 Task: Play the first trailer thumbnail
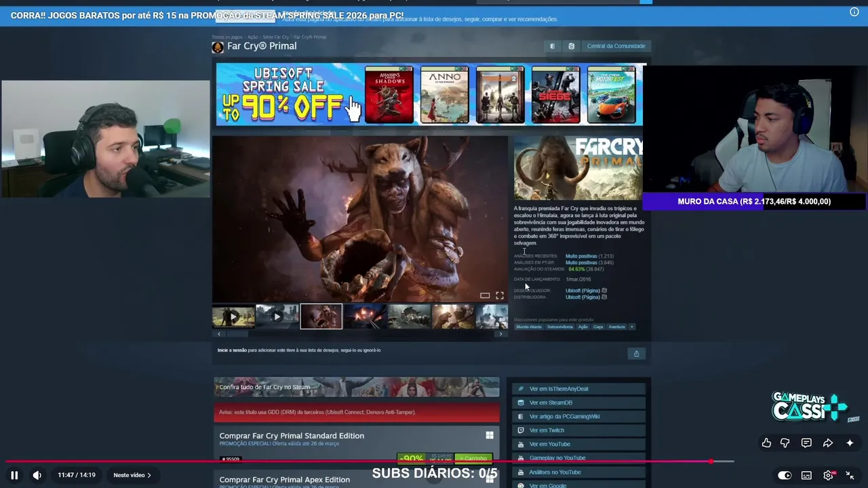point(233,317)
